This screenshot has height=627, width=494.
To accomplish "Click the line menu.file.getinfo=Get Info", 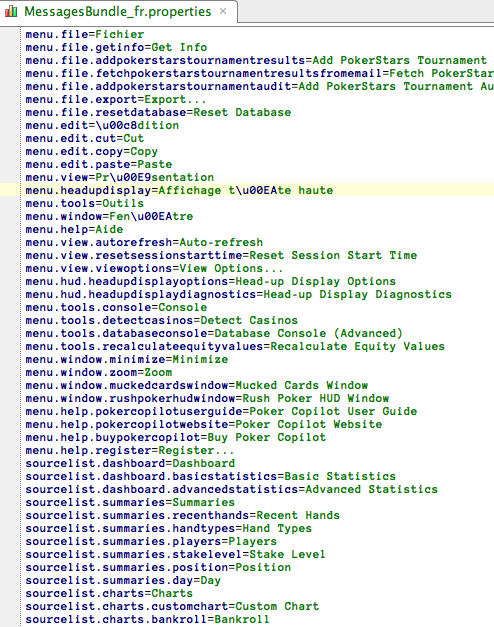I will point(116,47).
